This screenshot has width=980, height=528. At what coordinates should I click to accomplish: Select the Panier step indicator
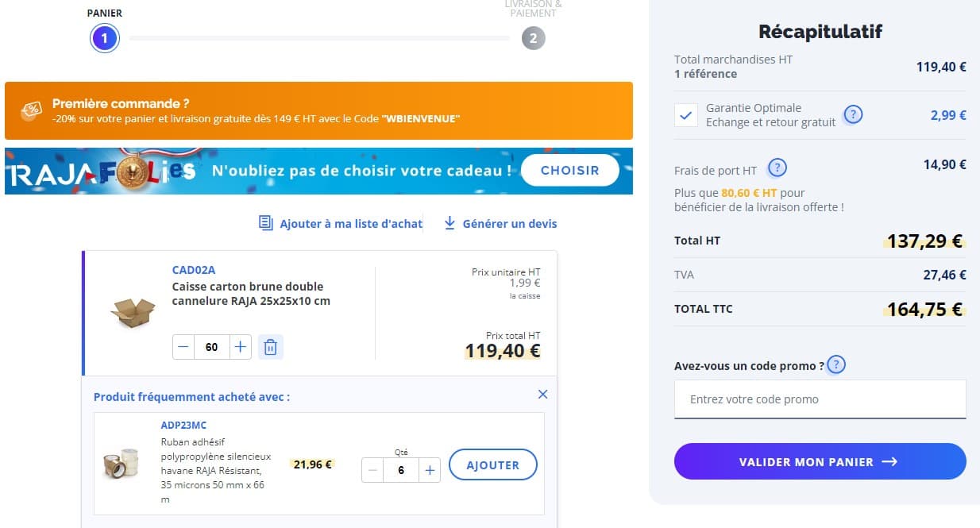point(104,37)
